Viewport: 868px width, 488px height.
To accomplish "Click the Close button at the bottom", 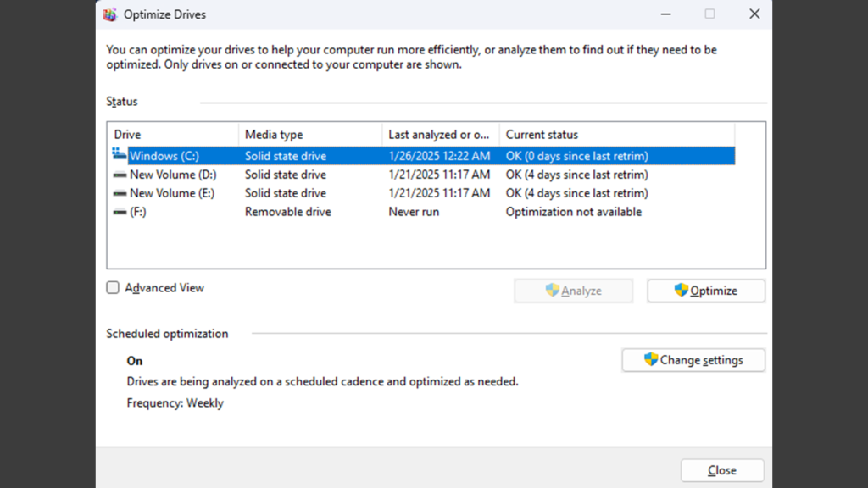I will 722,470.
